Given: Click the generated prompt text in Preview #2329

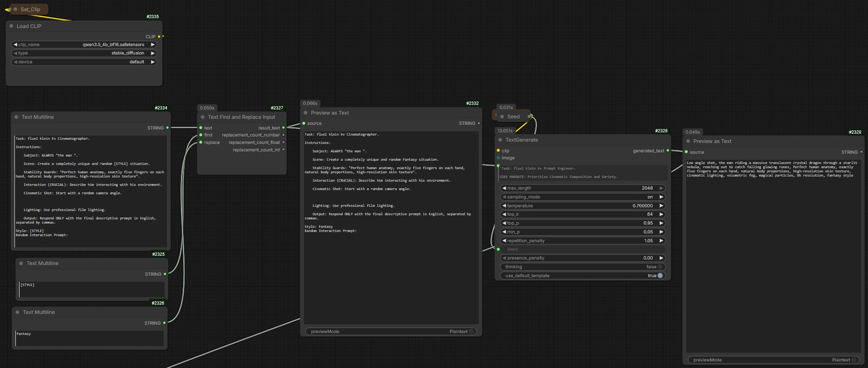Looking at the screenshot, I should [772, 169].
